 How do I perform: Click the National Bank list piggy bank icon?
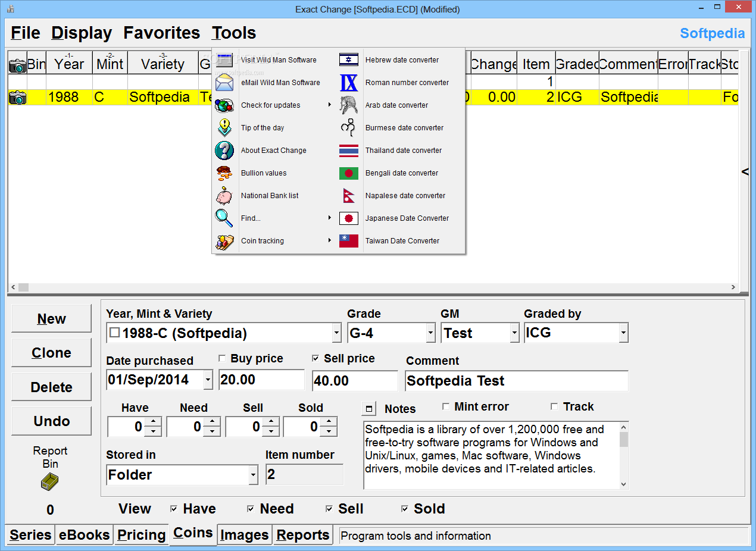[x=224, y=196]
